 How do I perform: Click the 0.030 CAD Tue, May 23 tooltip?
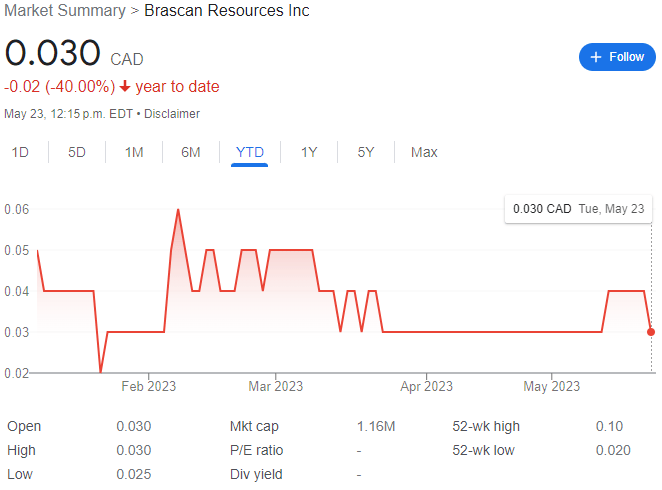click(578, 209)
